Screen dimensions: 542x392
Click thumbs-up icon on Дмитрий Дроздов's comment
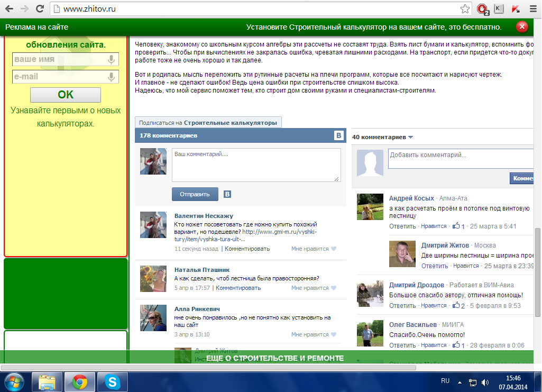(456, 305)
